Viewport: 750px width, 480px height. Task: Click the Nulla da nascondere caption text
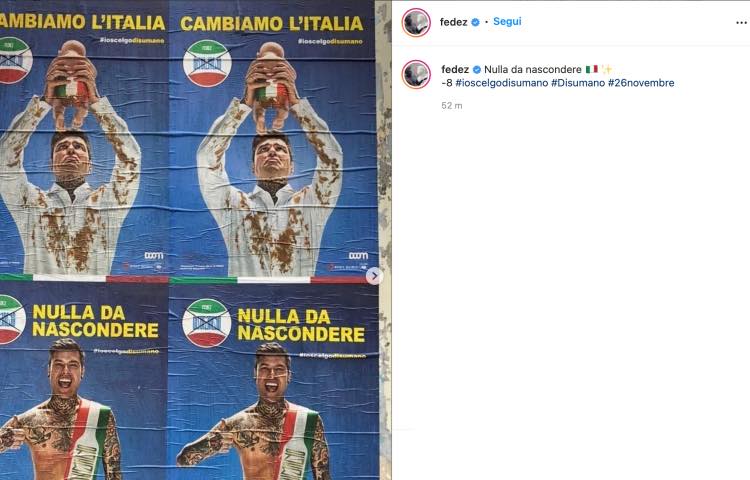[x=533, y=69]
